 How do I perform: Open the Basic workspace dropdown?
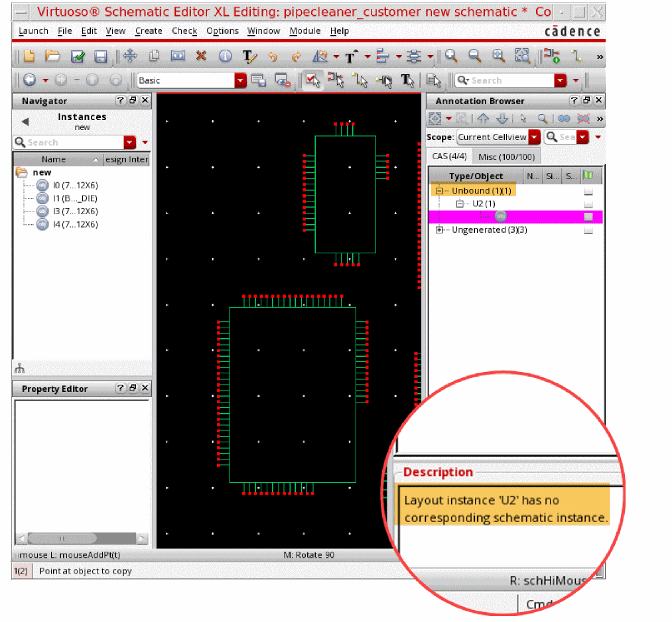coord(239,80)
